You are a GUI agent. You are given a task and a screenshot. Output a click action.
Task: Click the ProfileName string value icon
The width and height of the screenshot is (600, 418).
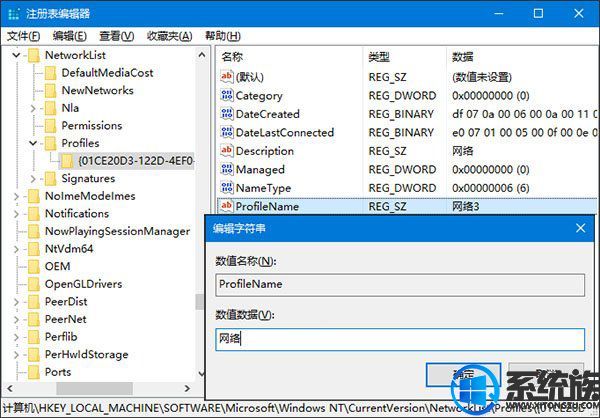click(227, 206)
